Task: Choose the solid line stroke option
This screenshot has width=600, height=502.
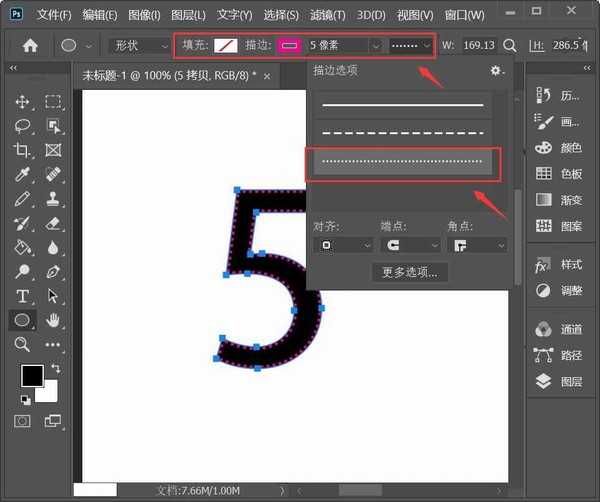Action: [x=402, y=105]
